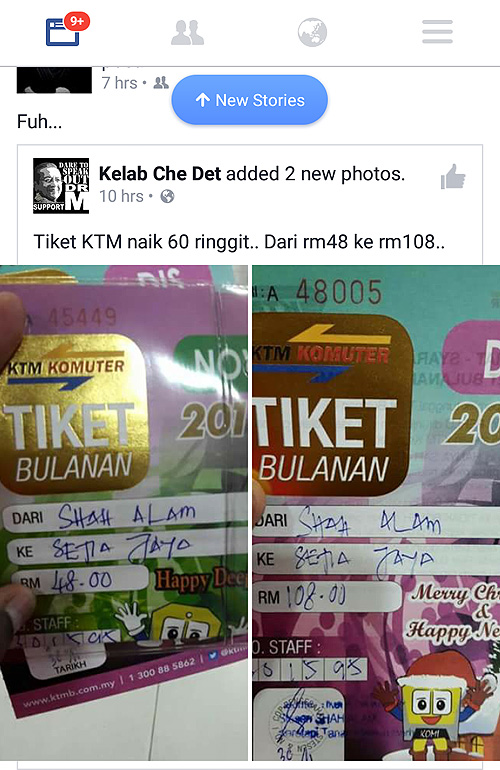
Task: Like the Kelab Che Det post
Action: (x=453, y=176)
